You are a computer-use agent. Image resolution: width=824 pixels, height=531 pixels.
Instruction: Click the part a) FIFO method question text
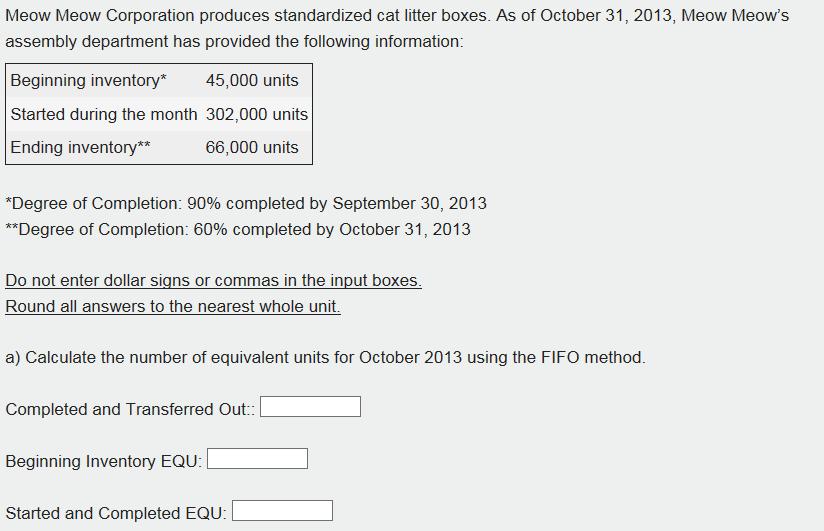point(325,358)
